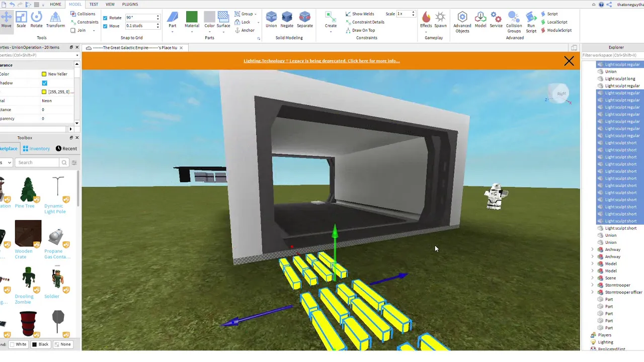The width and height of the screenshot is (644, 362).
Task: Separate the selected union
Action: coord(305,20)
